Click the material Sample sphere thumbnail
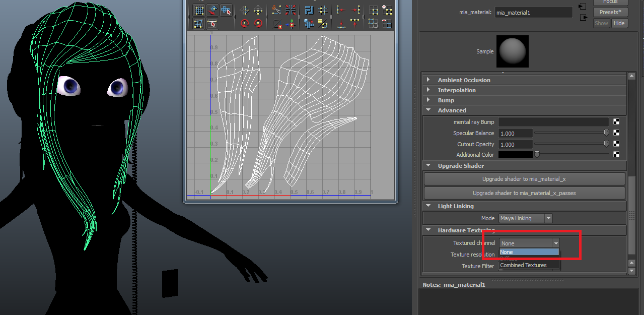Viewport: 644px width, 315px height. (x=513, y=51)
